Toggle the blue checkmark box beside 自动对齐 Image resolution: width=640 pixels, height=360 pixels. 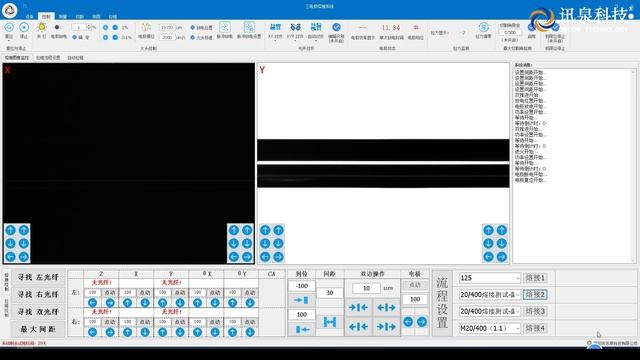click(336, 27)
